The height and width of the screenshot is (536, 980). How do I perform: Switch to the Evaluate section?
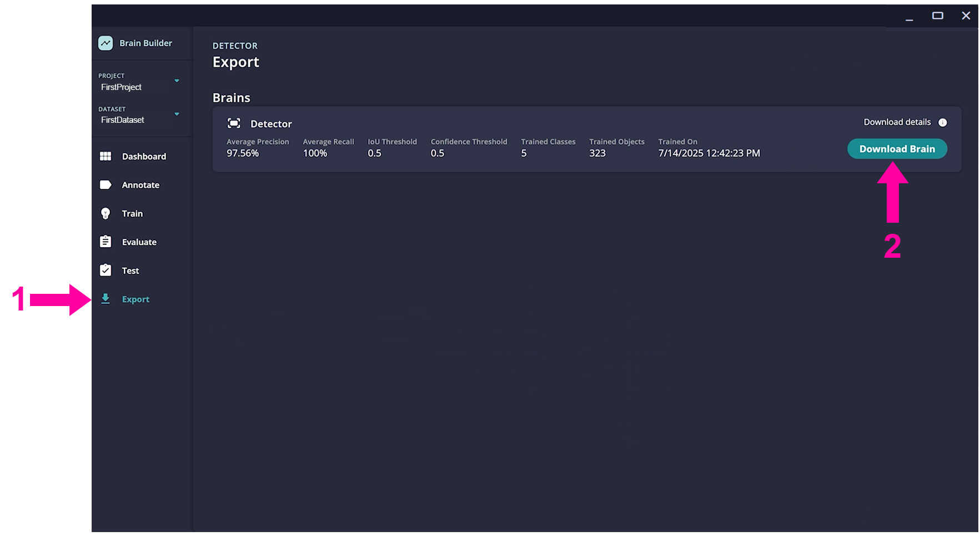[x=139, y=242]
